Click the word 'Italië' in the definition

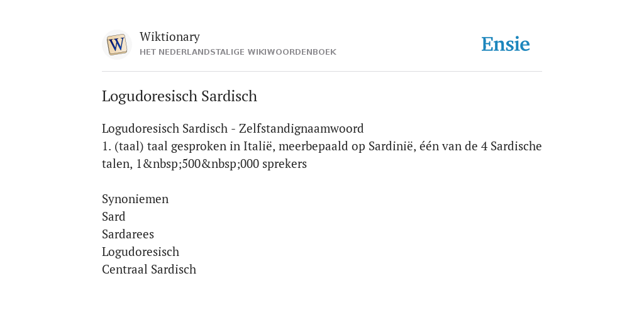pyautogui.click(x=258, y=146)
